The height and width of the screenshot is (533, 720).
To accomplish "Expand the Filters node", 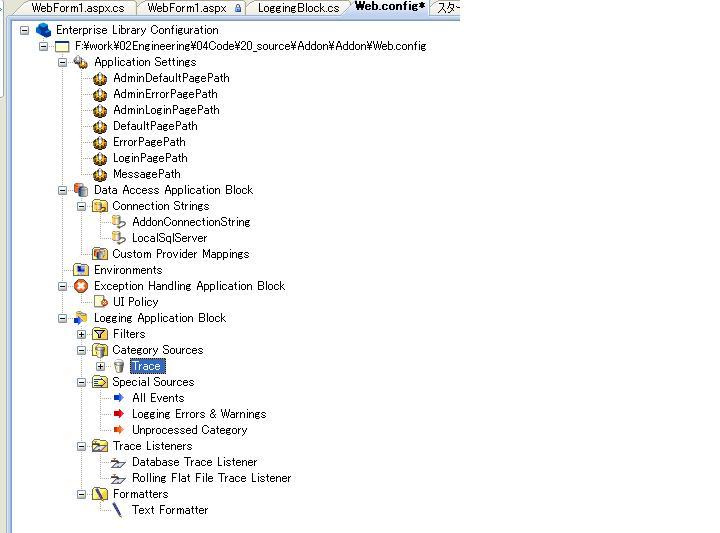I will [x=81, y=335].
